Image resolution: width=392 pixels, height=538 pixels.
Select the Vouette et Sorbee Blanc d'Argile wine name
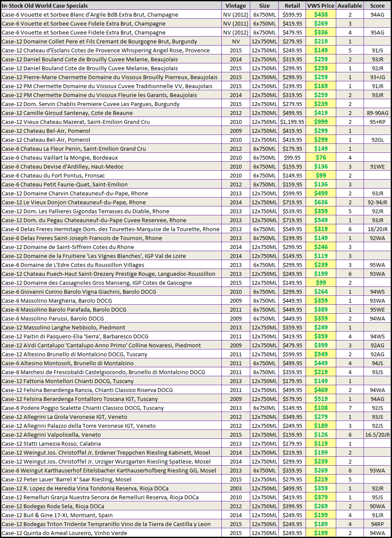click(x=90, y=15)
